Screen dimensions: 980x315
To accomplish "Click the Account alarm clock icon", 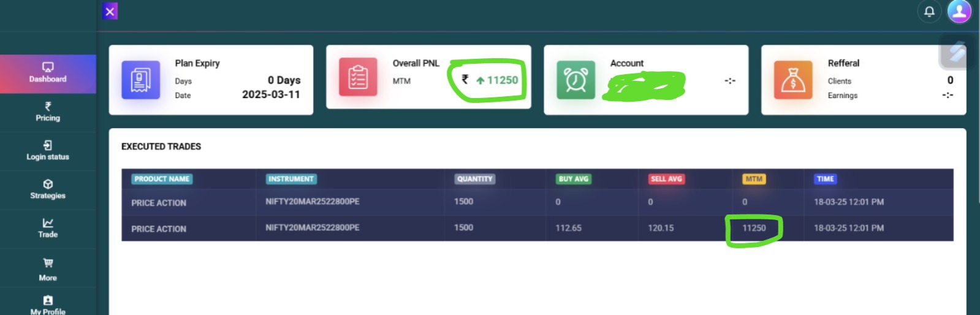I will [575, 80].
